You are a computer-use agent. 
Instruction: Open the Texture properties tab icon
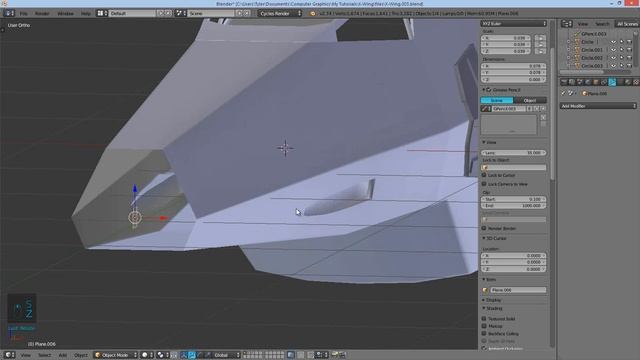636,82
